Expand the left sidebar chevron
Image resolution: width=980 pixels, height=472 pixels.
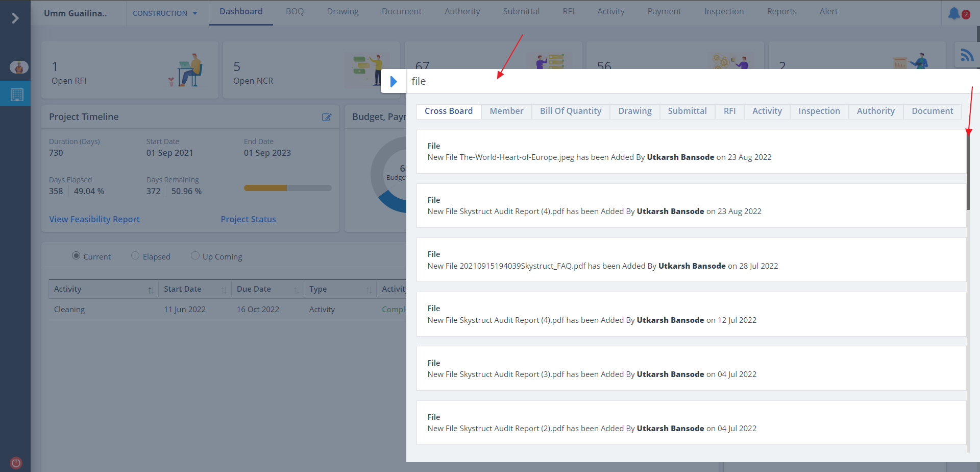(15, 18)
